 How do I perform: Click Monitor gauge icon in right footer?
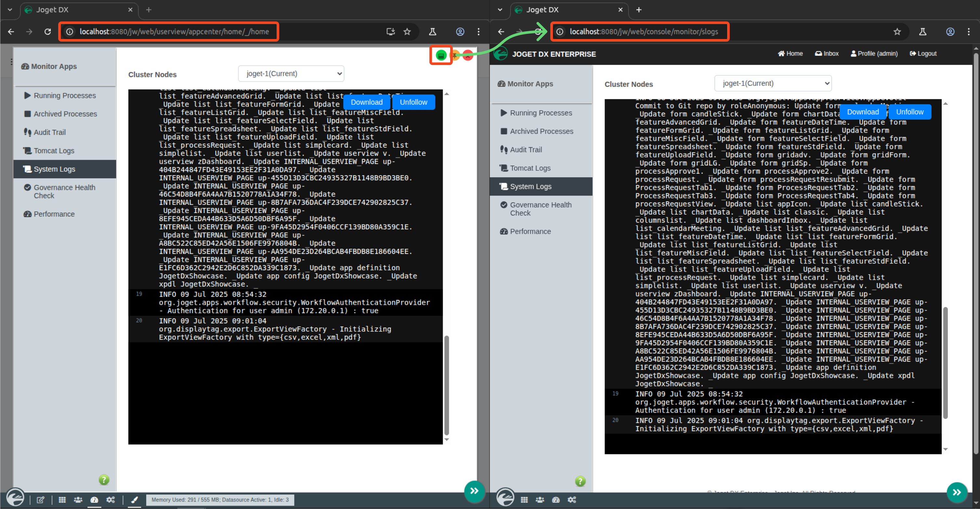pyautogui.click(x=556, y=500)
